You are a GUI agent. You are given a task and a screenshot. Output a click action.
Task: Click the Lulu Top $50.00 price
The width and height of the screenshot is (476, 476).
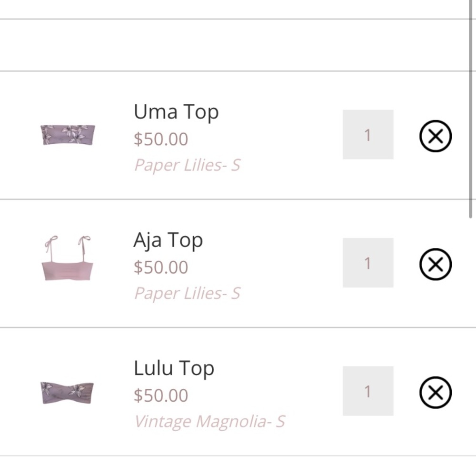coord(161,395)
